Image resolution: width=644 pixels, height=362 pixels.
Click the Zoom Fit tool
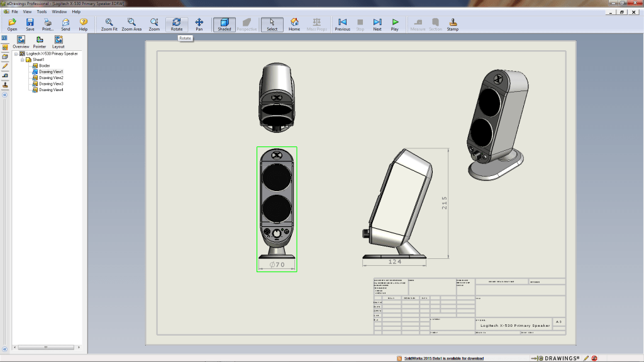pos(109,25)
